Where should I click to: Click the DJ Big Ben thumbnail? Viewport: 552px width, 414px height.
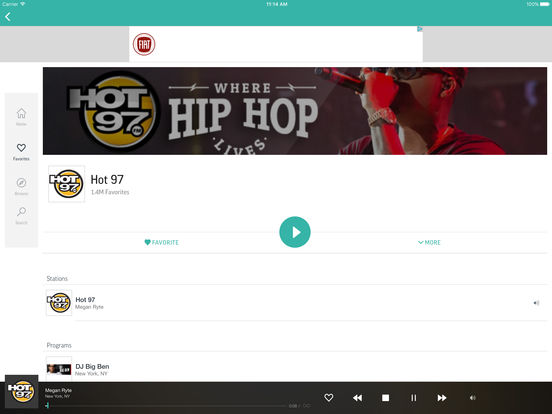tap(59, 369)
